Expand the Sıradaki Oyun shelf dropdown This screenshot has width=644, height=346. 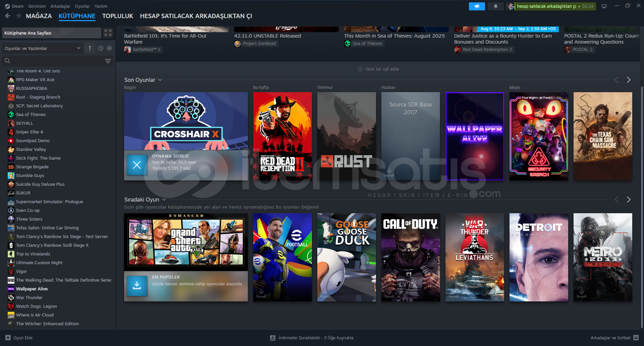coord(164,199)
